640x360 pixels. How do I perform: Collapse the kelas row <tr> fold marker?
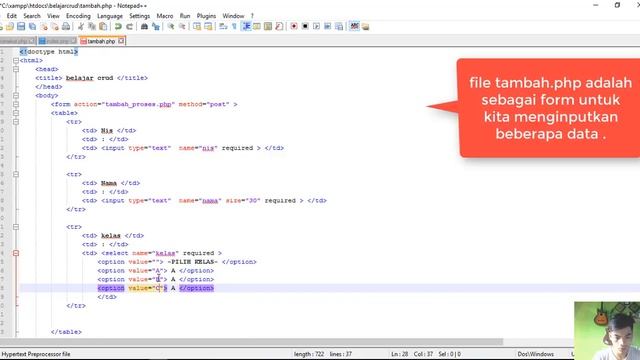(x=16, y=227)
